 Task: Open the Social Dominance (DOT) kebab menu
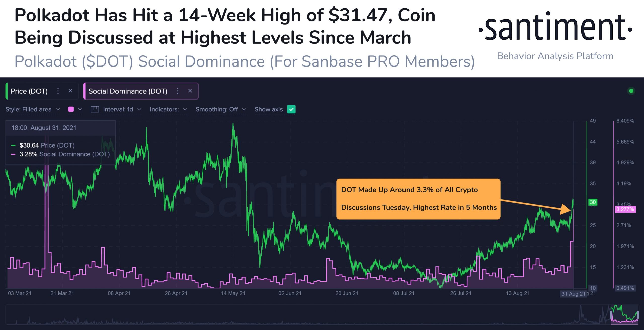click(178, 91)
